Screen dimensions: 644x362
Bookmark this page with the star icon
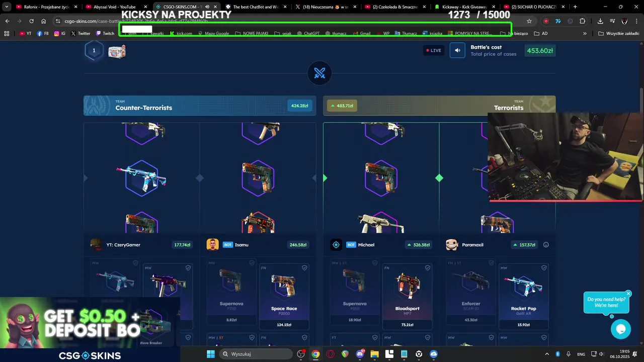click(529, 21)
